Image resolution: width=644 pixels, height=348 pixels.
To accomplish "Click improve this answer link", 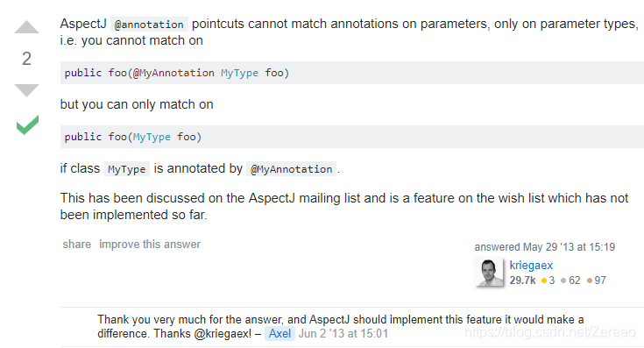I will 150,244.
